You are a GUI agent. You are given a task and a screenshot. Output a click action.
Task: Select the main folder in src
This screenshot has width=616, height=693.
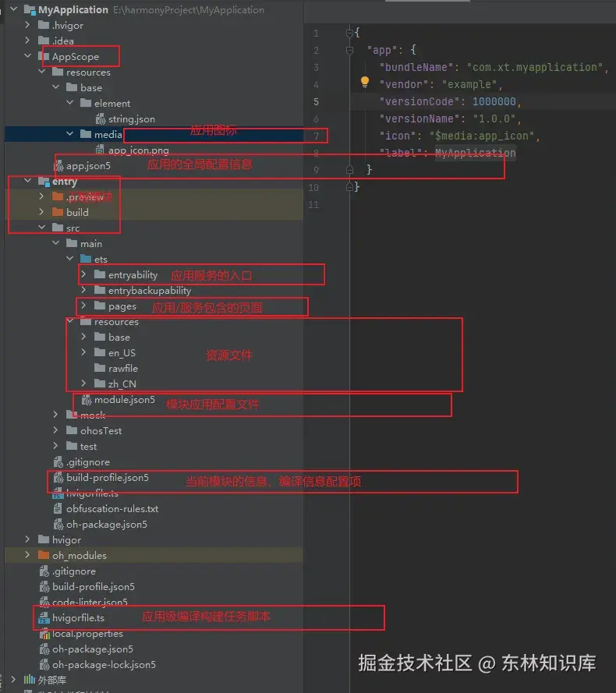(91, 243)
